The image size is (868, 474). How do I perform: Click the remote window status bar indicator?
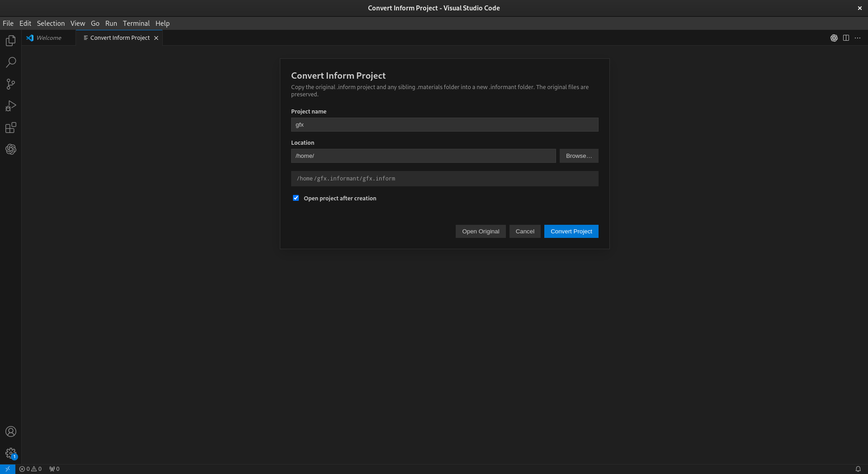(8, 469)
